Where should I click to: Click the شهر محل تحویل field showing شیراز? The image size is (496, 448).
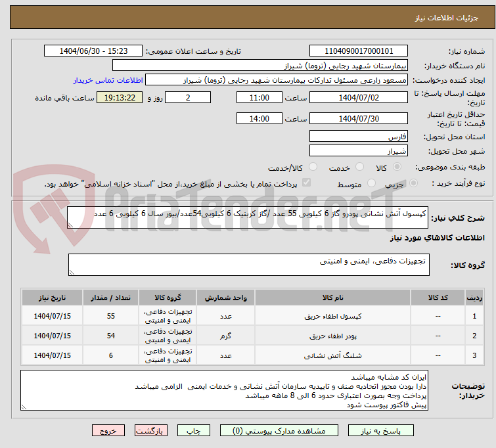click(x=359, y=151)
